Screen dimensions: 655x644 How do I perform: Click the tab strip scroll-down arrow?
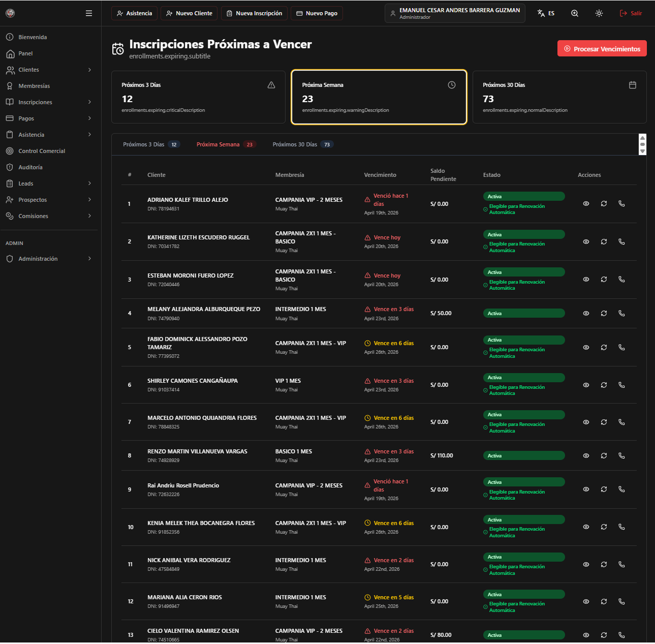tap(643, 151)
